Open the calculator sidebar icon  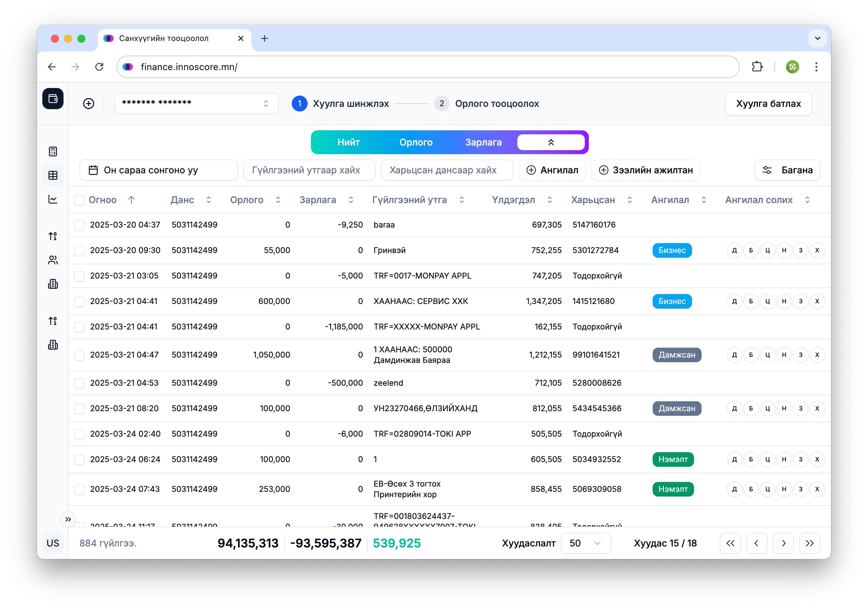53,152
